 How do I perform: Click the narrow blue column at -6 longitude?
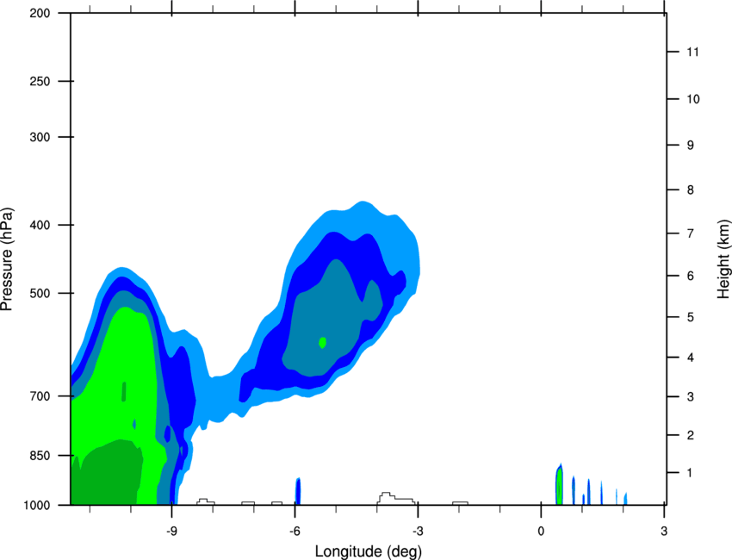click(298, 491)
